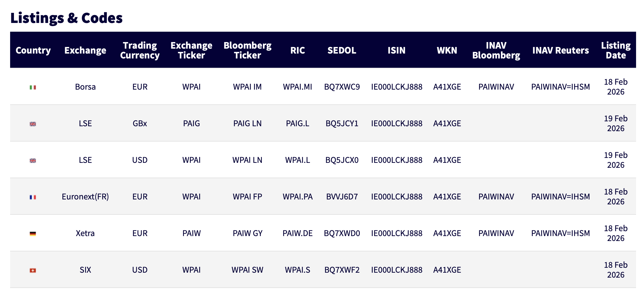Select the PAIW.DE RIC cell
The image size is (644, 300).
pos(297,233)
